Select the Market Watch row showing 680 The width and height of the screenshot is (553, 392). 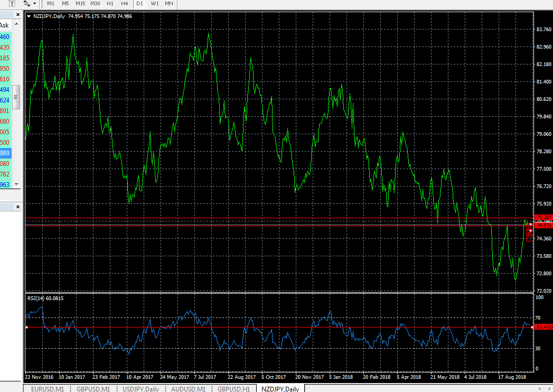pos(6,122)
